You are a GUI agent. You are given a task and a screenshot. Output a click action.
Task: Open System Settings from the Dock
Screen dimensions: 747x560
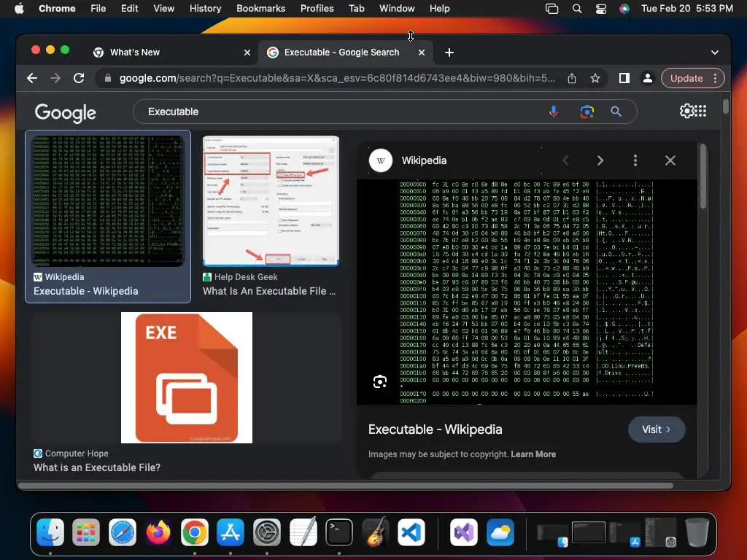[x=267, y=532]
